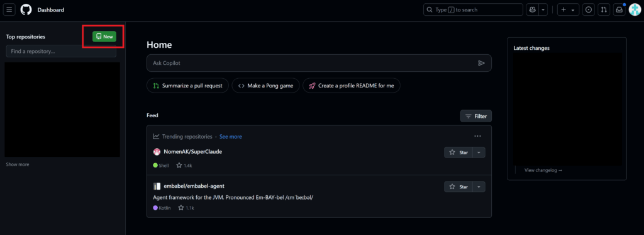This screenshot has width=644, height=235.
Task: Click the green New repository button
Action: pos(104,36)
